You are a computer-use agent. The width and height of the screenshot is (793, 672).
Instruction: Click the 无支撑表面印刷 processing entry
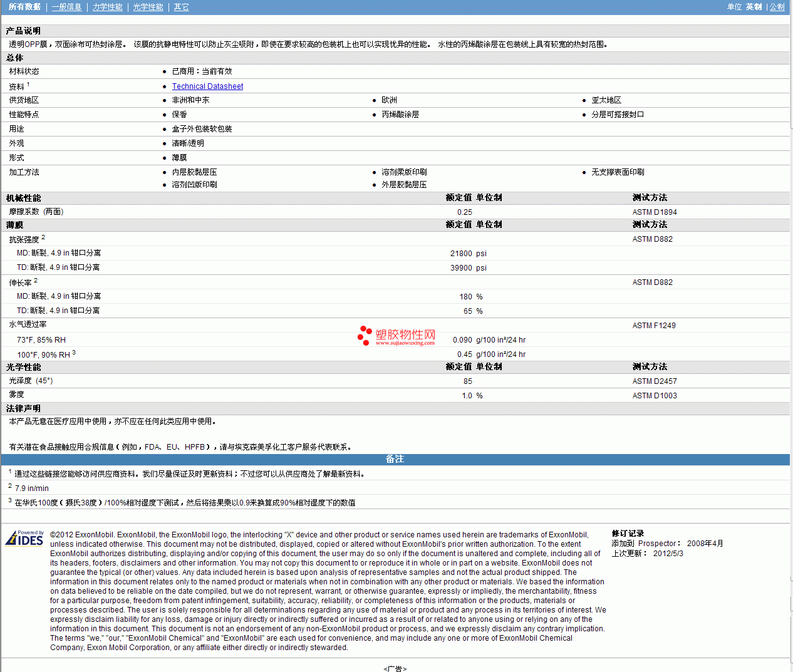point(618,172)
